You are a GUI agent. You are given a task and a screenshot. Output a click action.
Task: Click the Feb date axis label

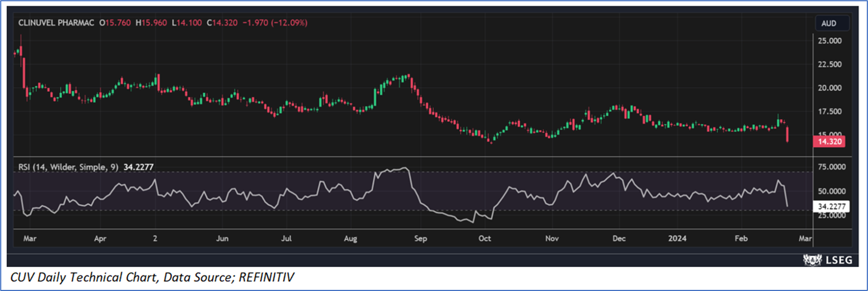(x=741, y=239)
